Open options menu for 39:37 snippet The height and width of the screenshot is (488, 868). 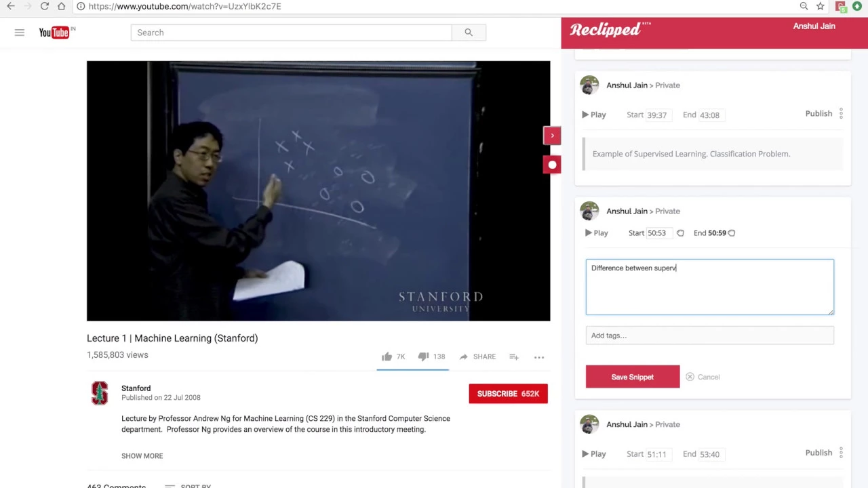[841, 114]
